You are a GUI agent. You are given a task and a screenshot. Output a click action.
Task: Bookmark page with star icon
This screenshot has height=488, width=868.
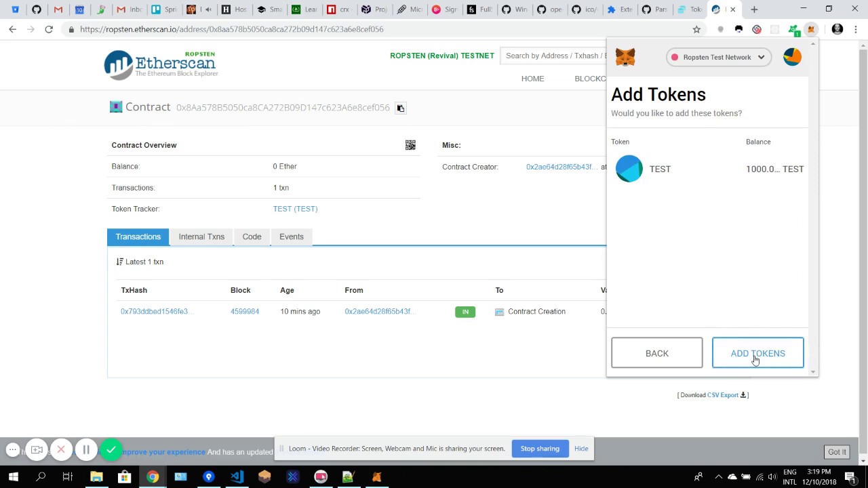(x=696, y=29)
